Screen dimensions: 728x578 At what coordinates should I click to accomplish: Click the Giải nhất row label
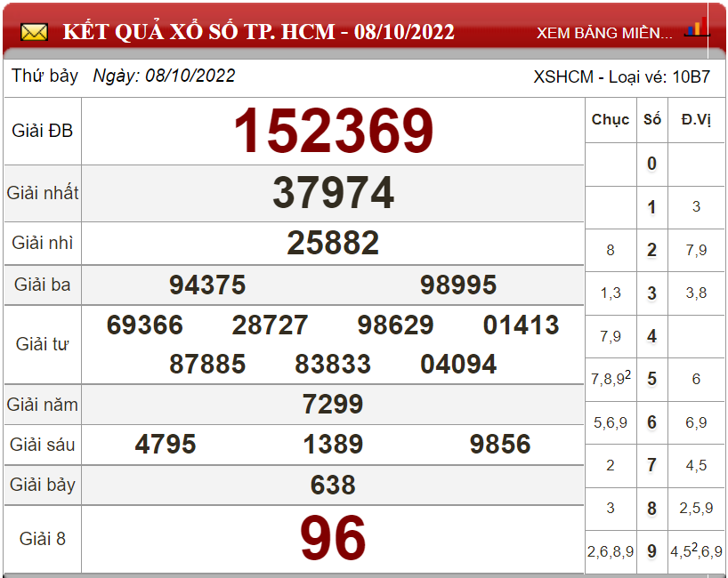click(42, 193)
